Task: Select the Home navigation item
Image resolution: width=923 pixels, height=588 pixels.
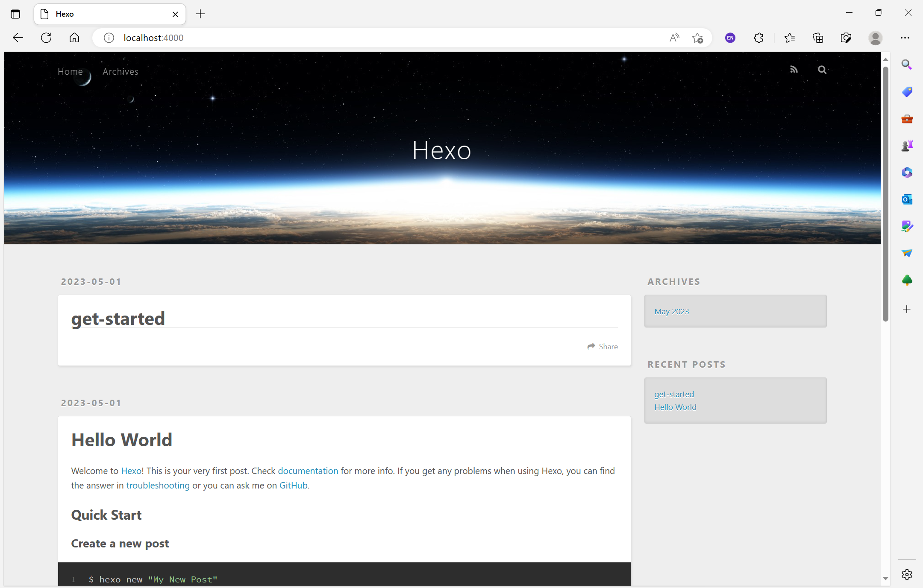Action: (70, 72)
